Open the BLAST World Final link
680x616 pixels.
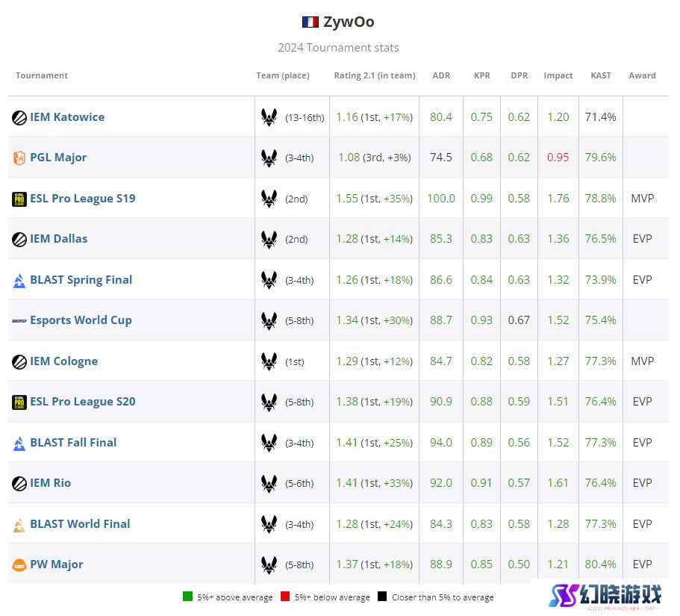point(80,523)
